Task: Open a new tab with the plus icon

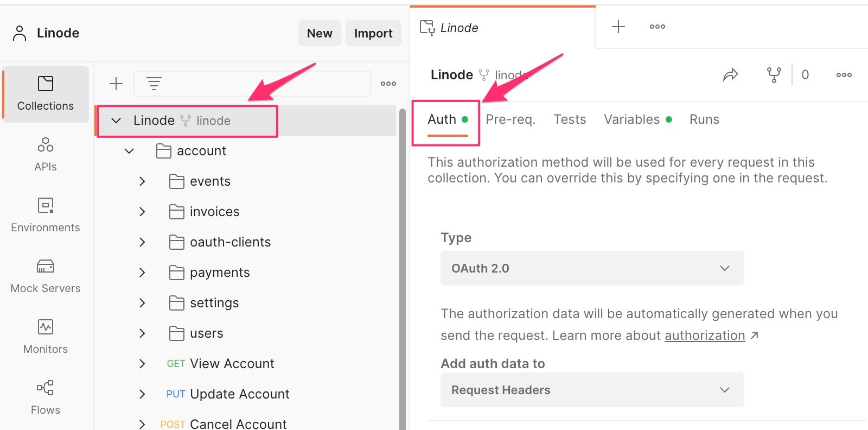Action: [618, 27]
